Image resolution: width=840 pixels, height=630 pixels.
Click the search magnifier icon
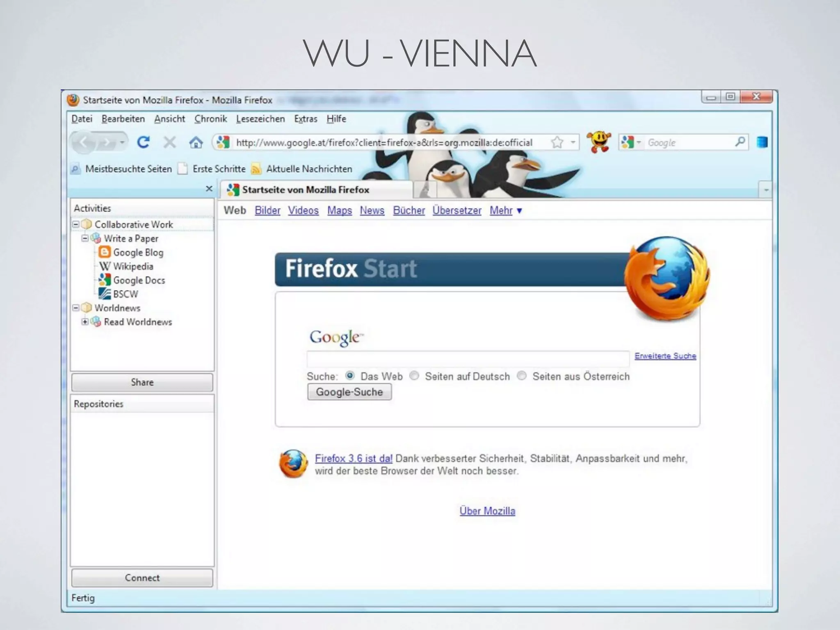(740, 142)
